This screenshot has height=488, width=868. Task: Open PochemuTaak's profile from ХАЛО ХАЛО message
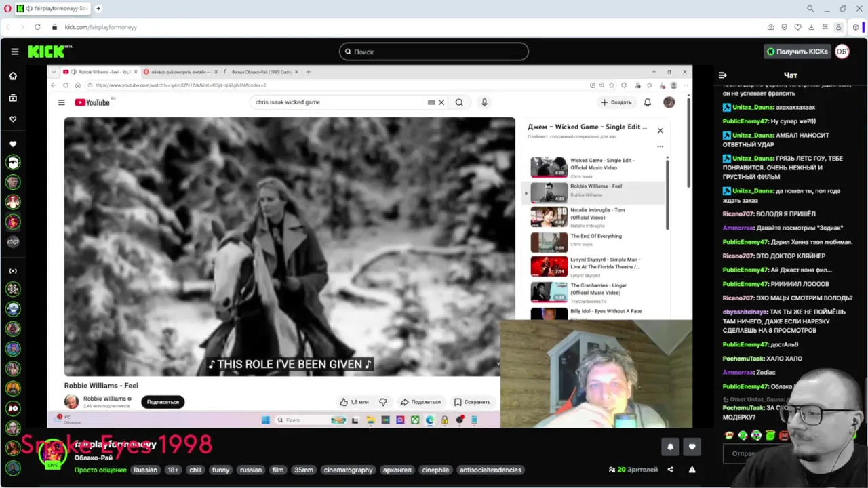[x=743, y=359]
